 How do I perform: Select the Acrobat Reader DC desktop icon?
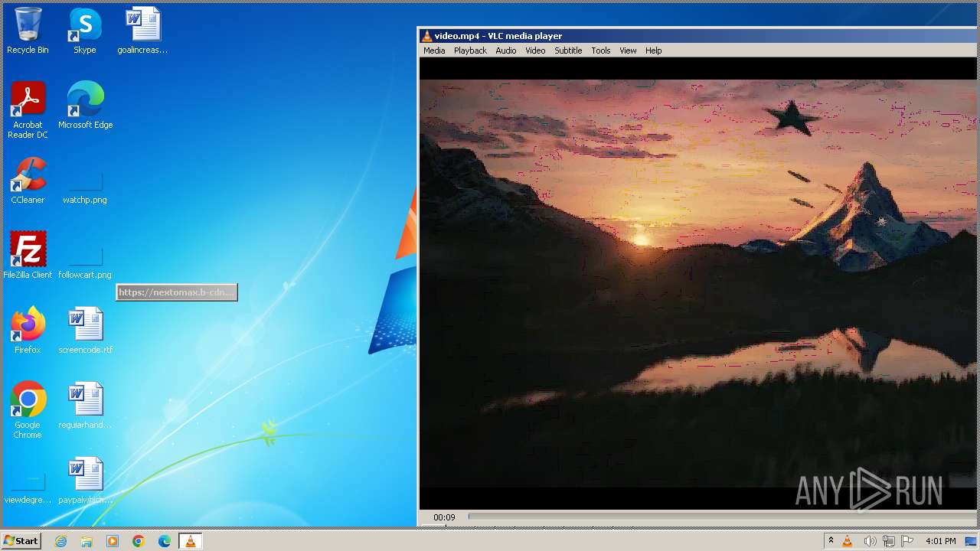pos(28,110)
